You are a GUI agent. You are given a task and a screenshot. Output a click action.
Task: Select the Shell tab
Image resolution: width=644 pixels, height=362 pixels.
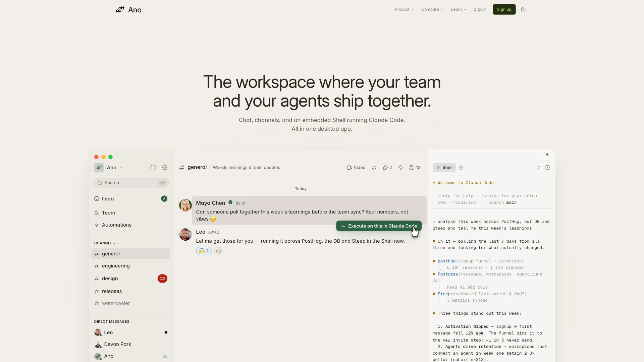(x=444, y=168)
